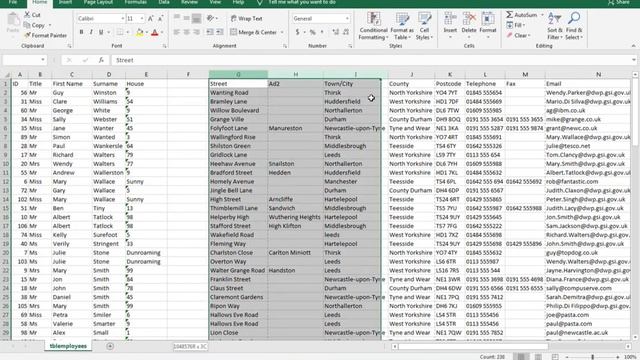Click the Paste clipboard icon
Viewport: 640px width, 360px height.
pyautogui.click(x=13, y=20)
